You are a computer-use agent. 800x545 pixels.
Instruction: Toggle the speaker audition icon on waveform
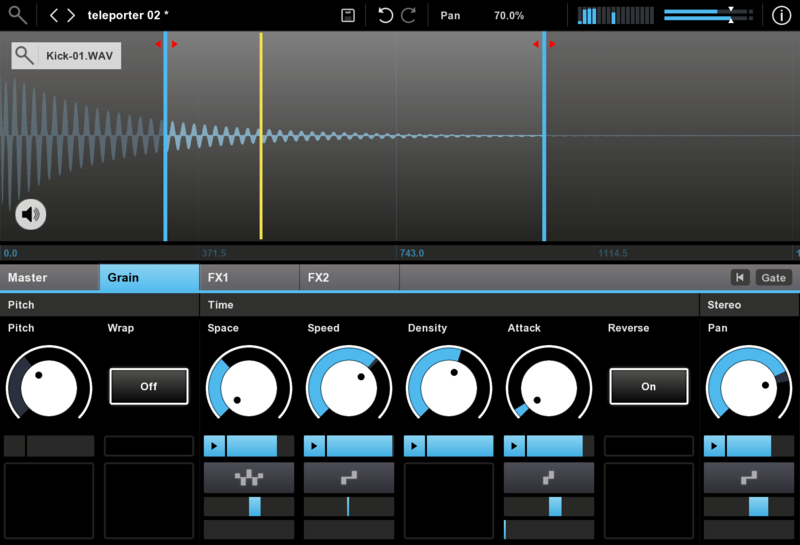tap(31, 213)
